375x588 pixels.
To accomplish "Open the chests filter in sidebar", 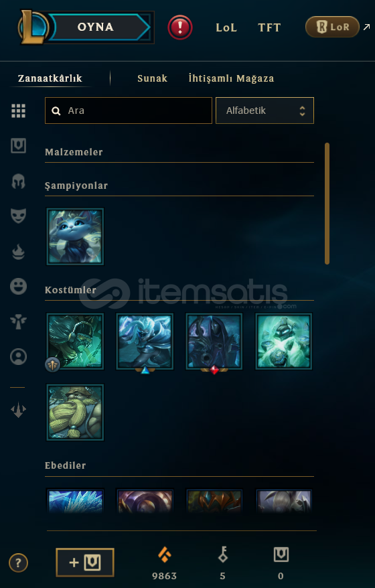I will click(18, 146).
